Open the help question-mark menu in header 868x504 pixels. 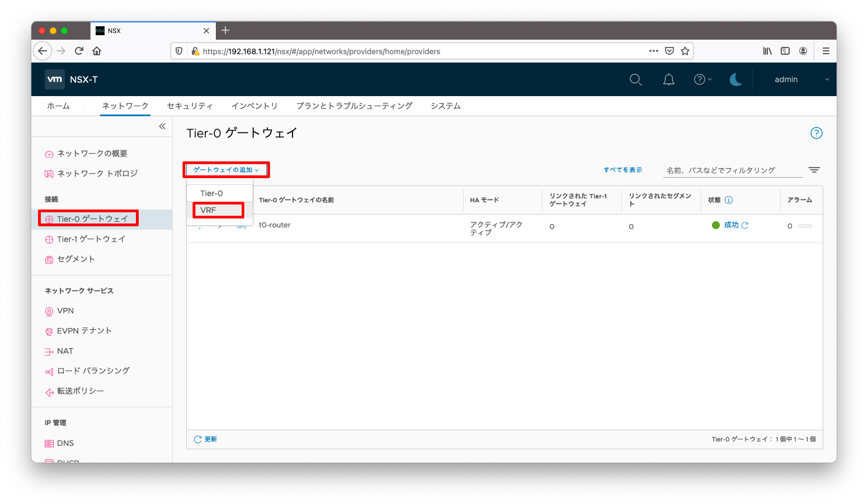pyautogui.click(x=702, y=79)
